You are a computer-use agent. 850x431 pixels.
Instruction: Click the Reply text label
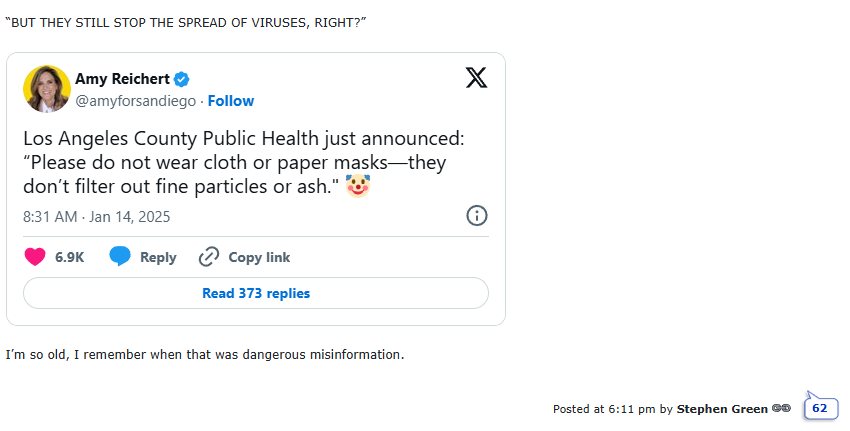(x=158, y=257)
